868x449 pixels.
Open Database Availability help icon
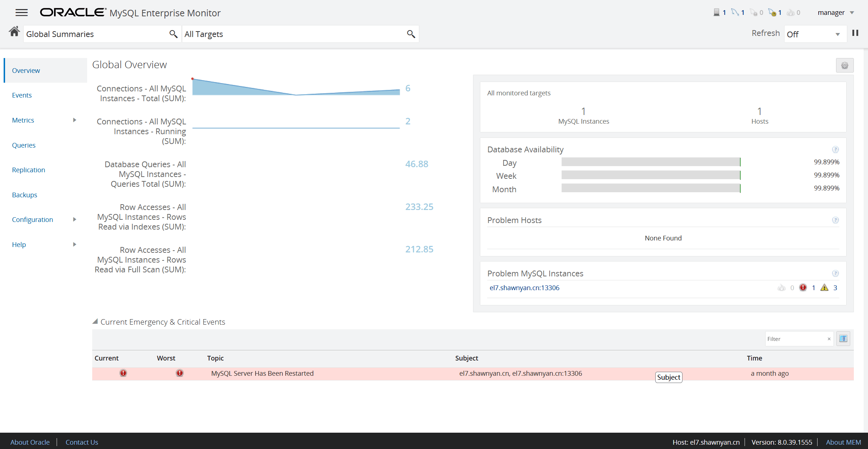(x=835, y=149)
